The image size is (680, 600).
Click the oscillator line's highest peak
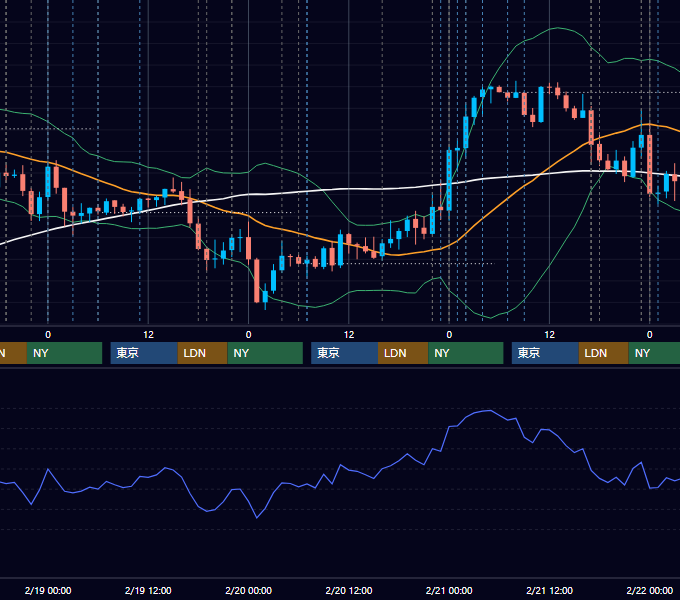pos(489,410)
